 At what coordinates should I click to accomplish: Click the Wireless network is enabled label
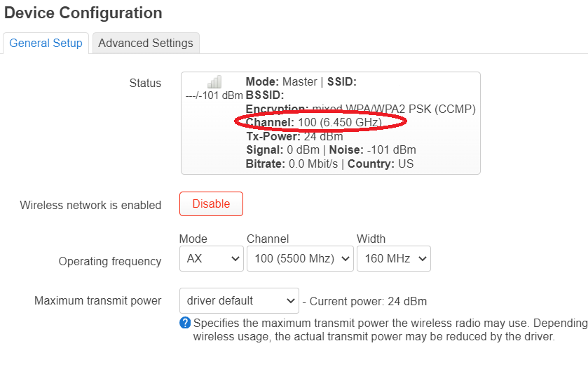pos(90,205)
